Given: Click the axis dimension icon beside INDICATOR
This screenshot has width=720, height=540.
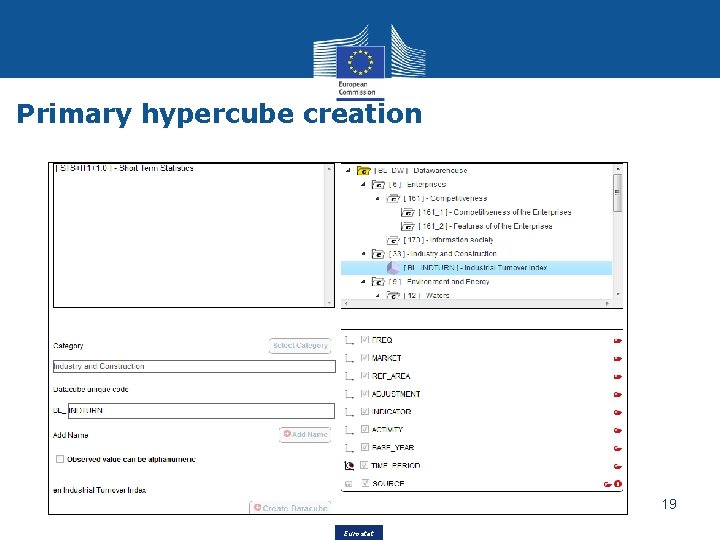Looking at the screenshot, I should pyautogui.click(x=349, y=412).
